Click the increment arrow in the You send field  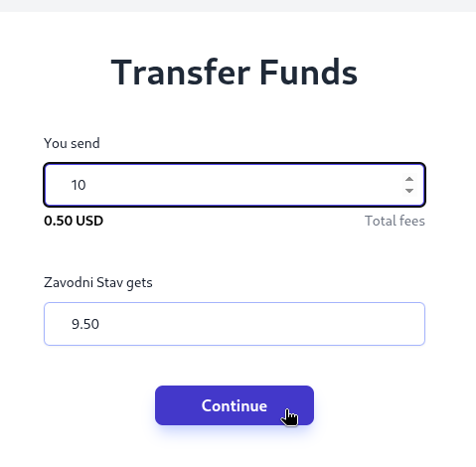(409, 179)
